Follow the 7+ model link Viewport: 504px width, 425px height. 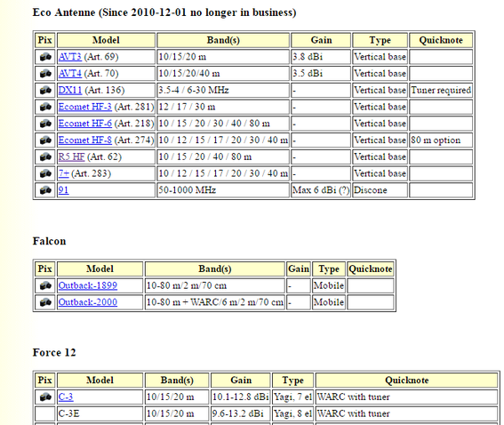click(64, 174)
